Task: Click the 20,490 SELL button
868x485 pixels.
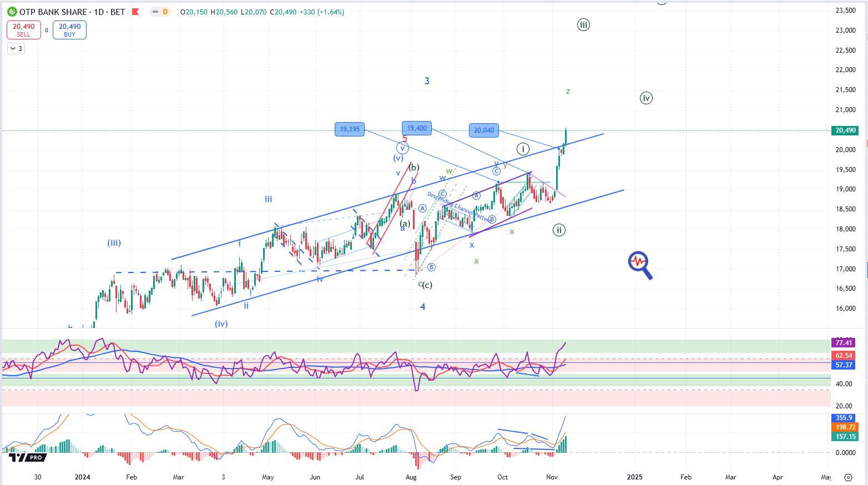Action: [x=24, y=30]
